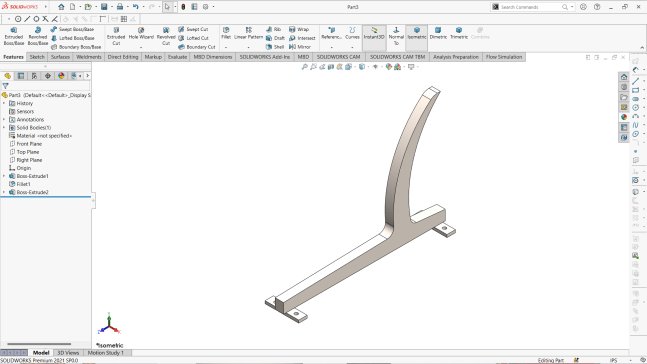This screenshot has width=647, height=364.
Task: Choose Lofted Boss/Base feature
Action: pyautogui.click(x=72, y=38)
